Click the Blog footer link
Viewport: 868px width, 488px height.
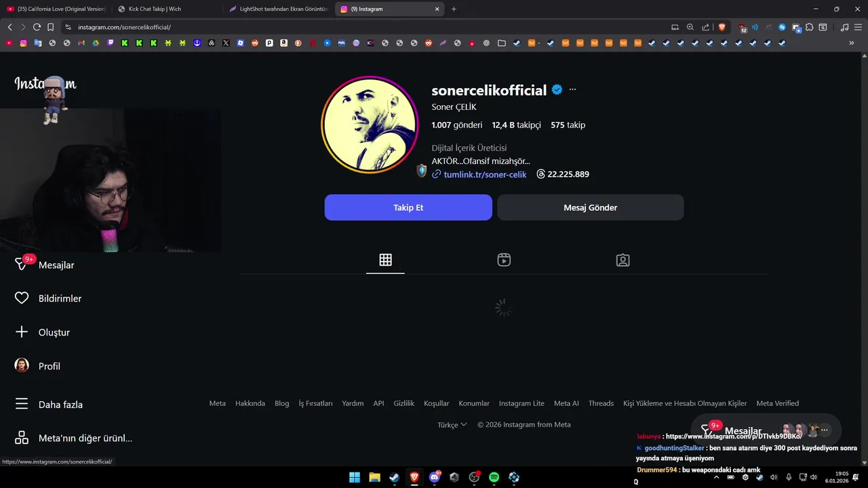(282, 403)
